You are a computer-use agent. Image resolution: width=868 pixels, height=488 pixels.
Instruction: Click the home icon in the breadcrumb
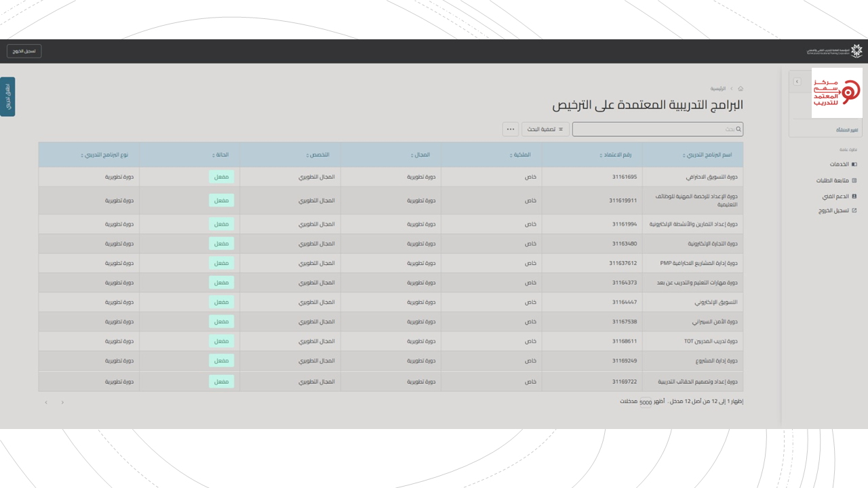pyautogui.click(x=741, y=89)
